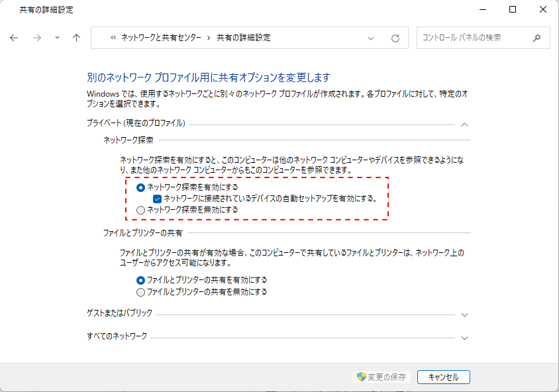Click the breadcrumb separator arrow after ネットワークと共有センター

209,38
